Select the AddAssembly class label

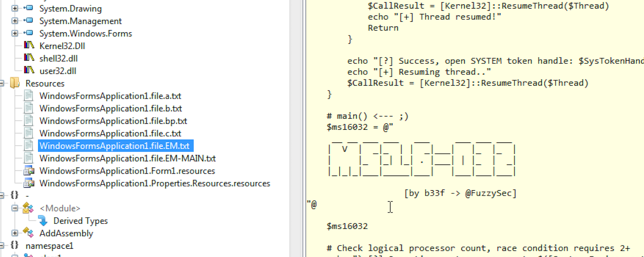[66, 234]
